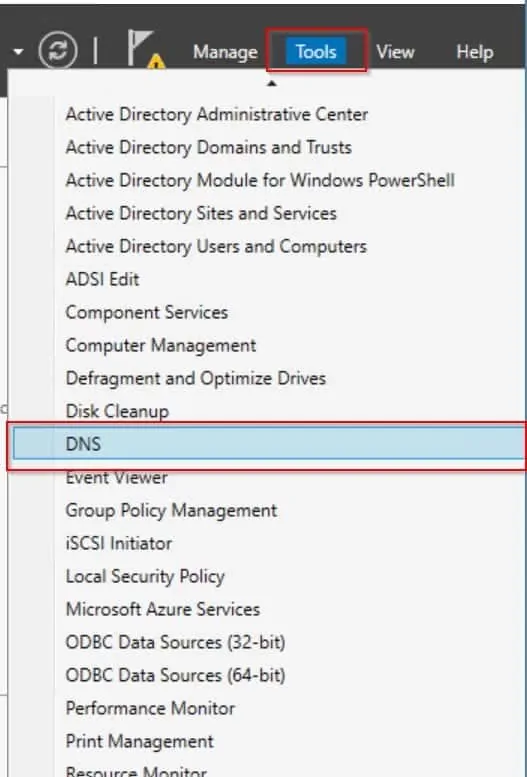Launch Active Directory Administrative Center
Viewport: 527px width, 777px height.
pyautogui.click(x=217, y=114)
